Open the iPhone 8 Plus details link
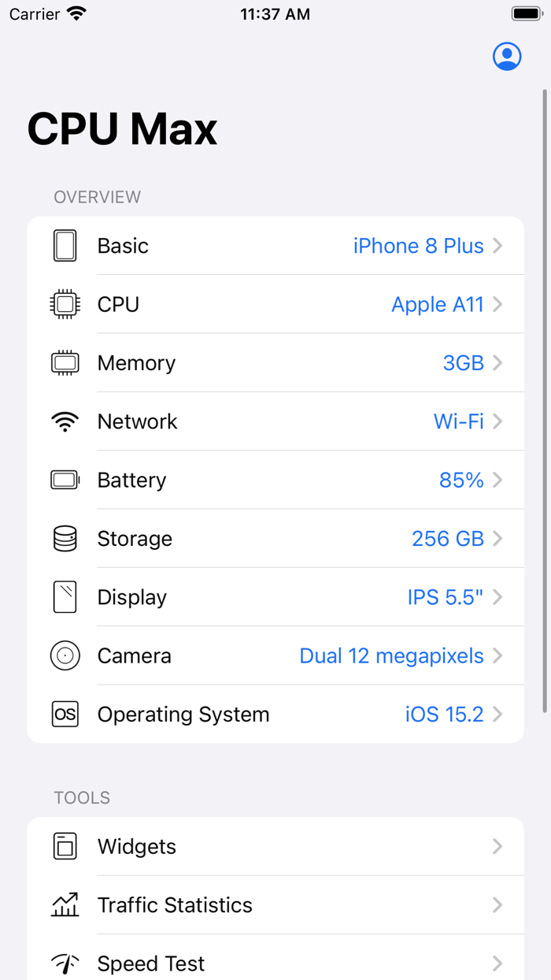Screen dimensions: 551x980 click(418, 245)
